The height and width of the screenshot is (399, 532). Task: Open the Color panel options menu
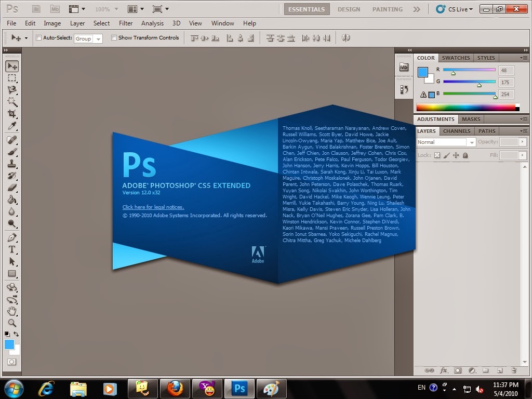(x=524, y=58)
